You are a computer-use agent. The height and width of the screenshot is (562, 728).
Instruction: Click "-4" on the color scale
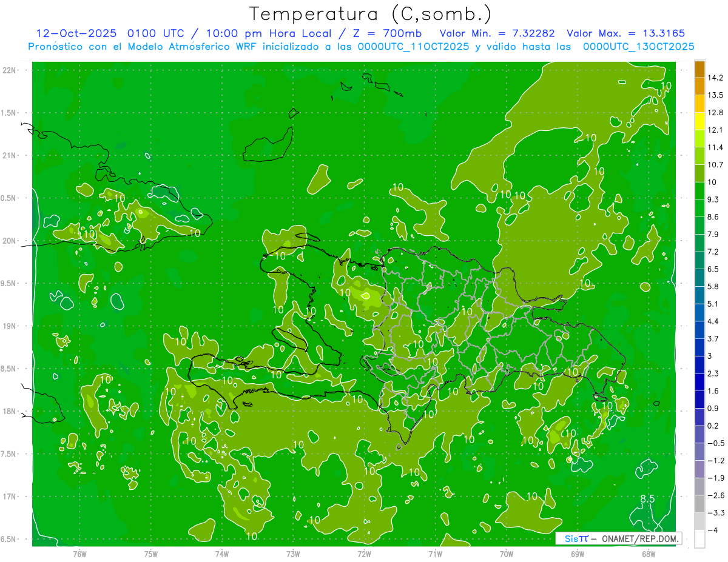point(713,530)
